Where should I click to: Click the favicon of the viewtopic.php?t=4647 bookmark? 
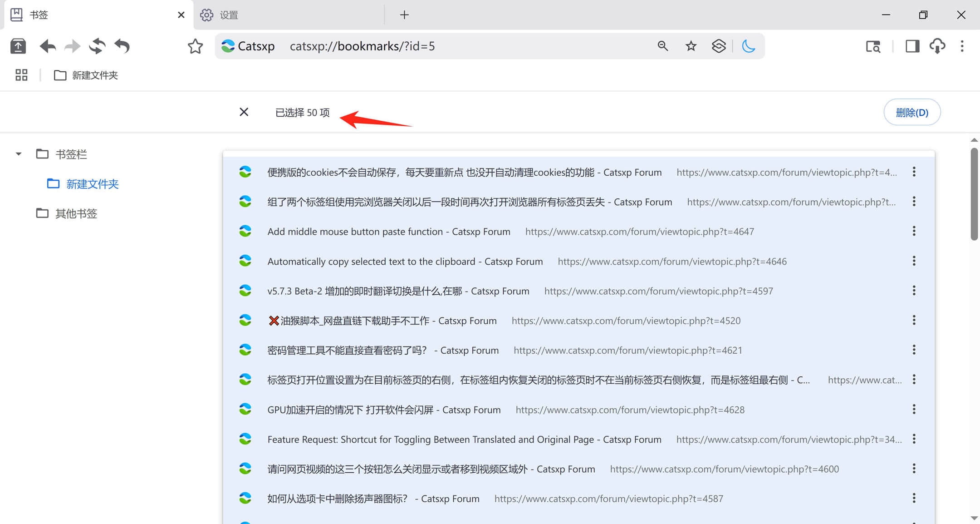click(245, 231)
